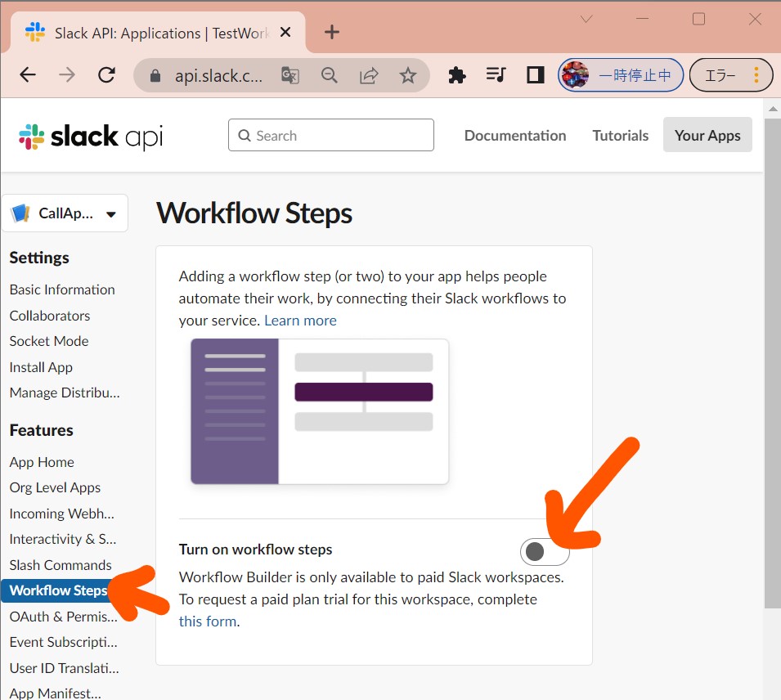The width and height of the screenshot is (781, 700).
Task: Click the CallApp app icon in selector
Action: click(x=20, y=213)
